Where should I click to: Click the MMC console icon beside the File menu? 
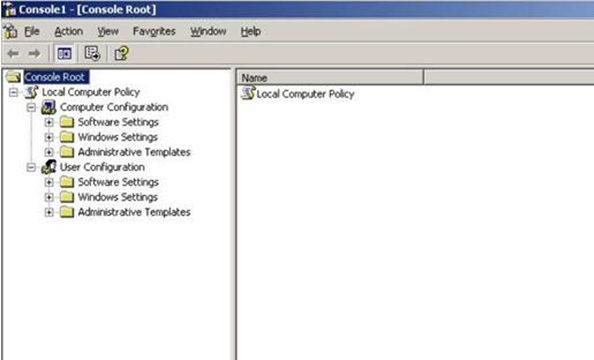pyautogui.click(x=11, y=31)
